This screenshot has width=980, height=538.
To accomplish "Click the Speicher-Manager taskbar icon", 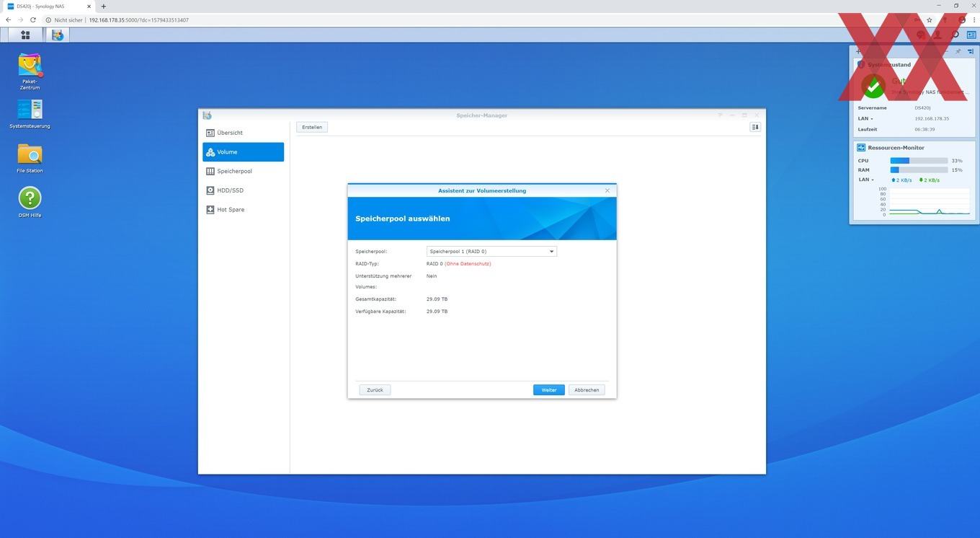I will 58,35.
